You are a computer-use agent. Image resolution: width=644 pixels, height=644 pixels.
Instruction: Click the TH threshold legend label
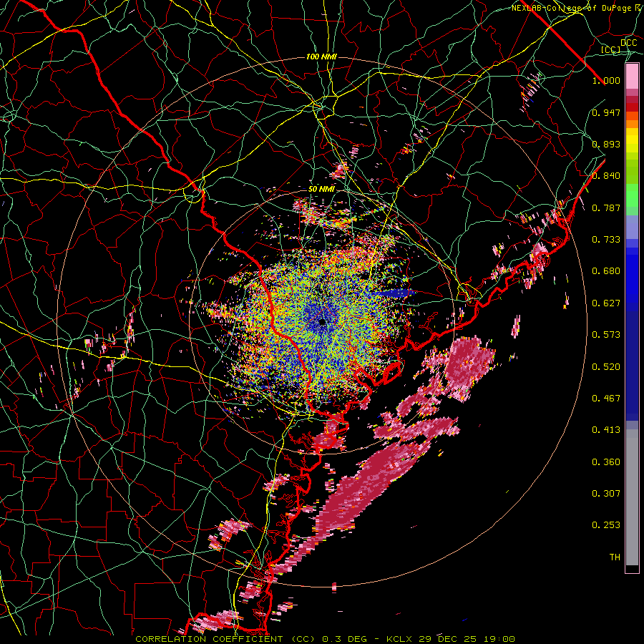tap(615, 557)
